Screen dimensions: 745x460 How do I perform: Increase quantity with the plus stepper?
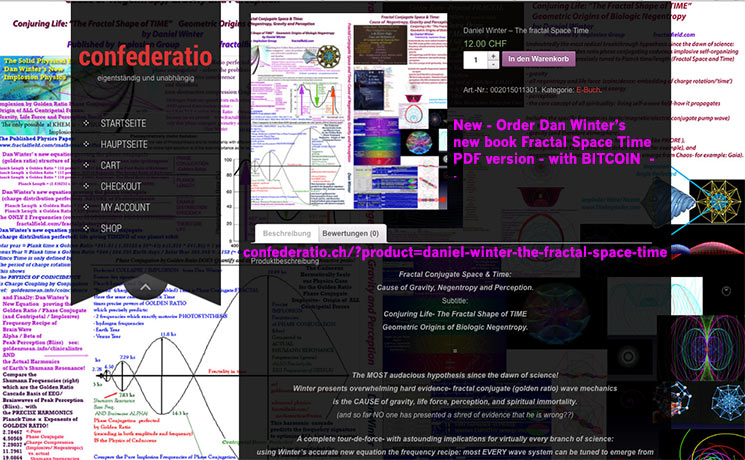[493, 56]
